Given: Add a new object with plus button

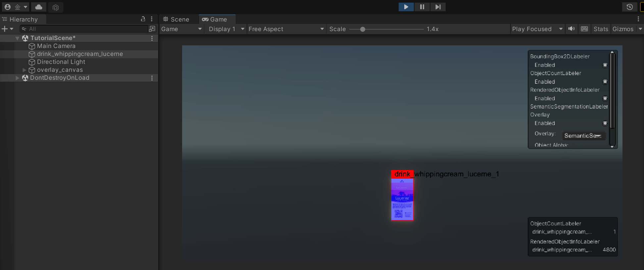Looking at the screenshot, I should coord(7,29).
